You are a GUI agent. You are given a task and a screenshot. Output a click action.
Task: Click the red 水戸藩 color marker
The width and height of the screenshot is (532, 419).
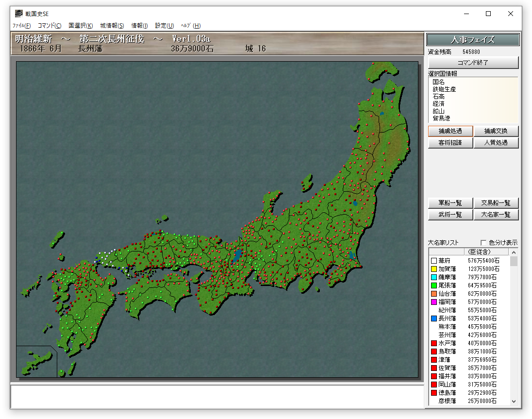click(434, 343)
